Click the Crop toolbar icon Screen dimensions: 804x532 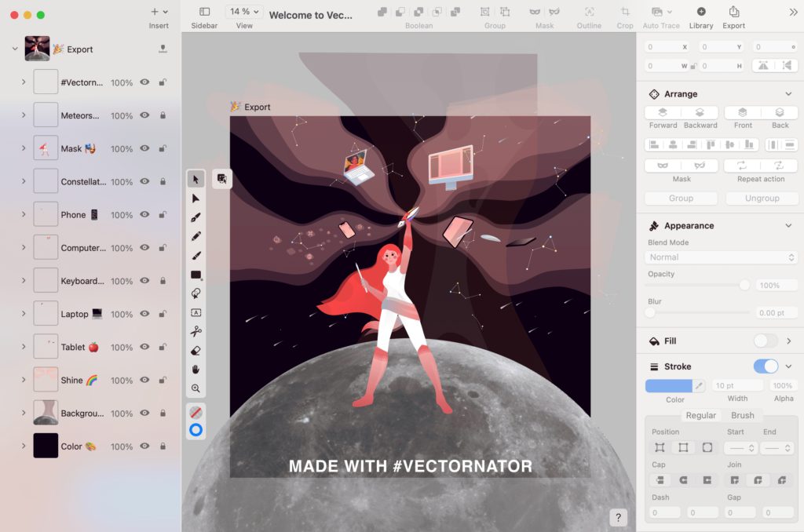[x=624, y=12]
